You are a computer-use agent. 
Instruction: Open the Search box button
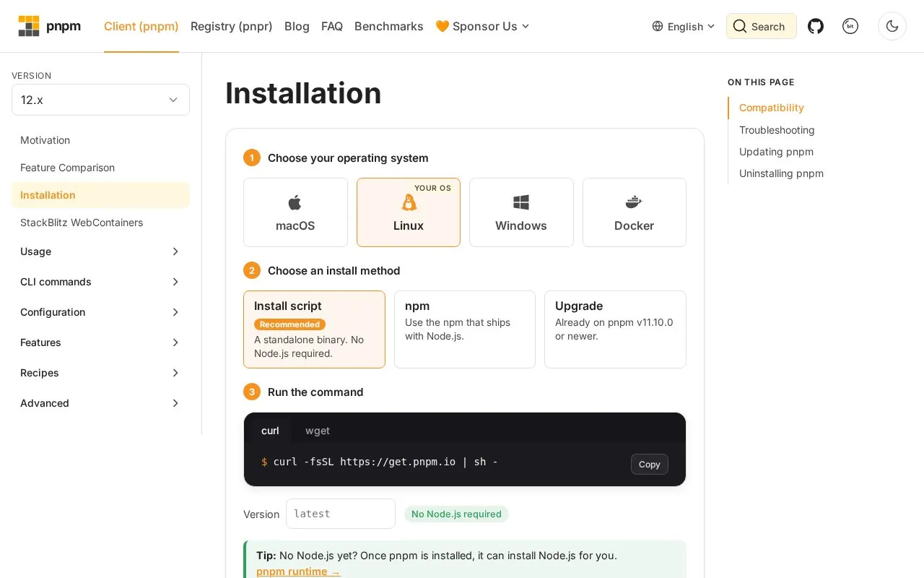point(762,26)
